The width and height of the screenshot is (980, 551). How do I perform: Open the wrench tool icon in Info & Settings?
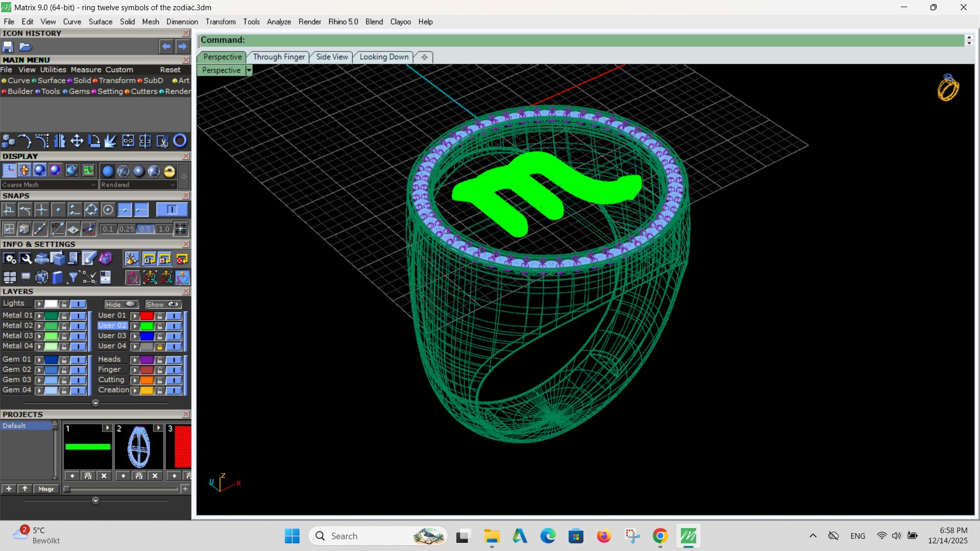[26, 259]
